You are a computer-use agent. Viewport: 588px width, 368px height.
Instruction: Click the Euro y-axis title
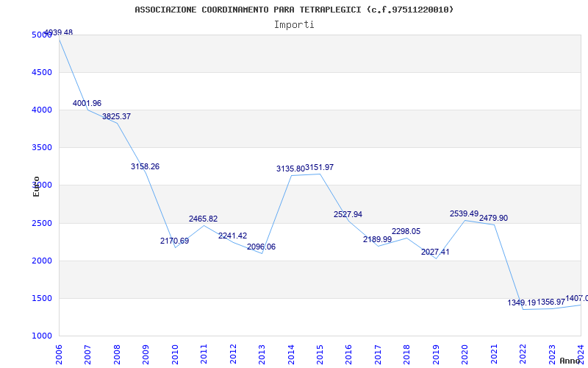pos(36,186)
